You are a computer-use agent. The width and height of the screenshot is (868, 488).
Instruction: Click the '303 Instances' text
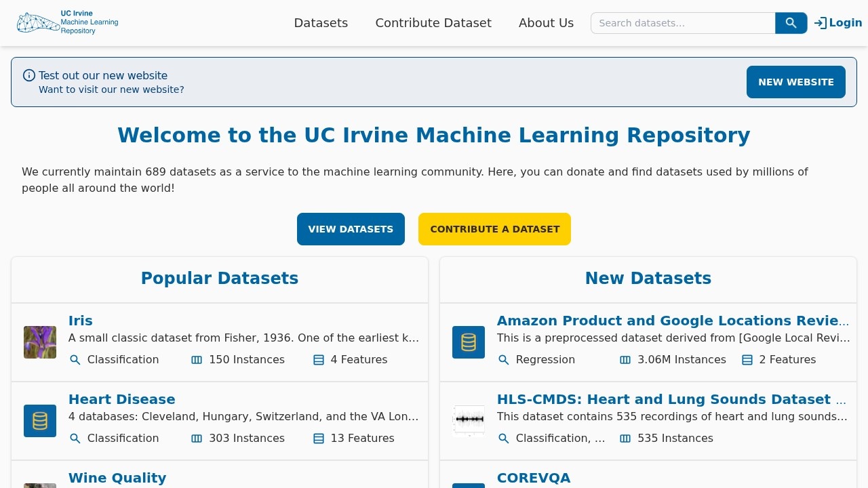[x=247, y=439]
